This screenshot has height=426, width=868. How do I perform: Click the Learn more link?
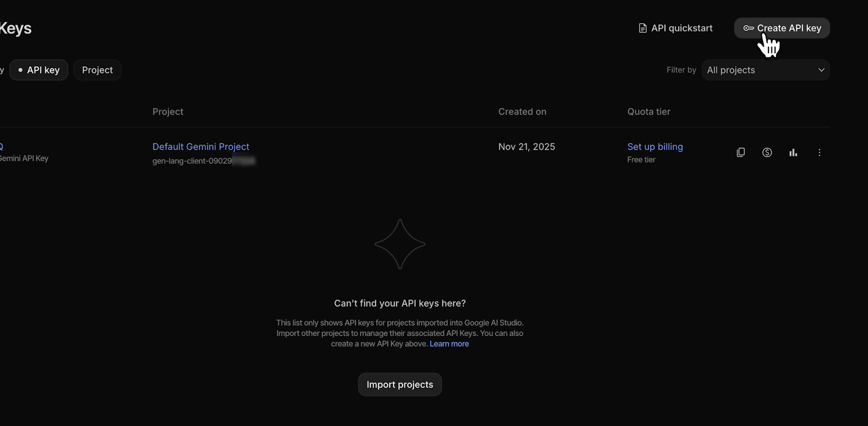[x=449, y=344]
